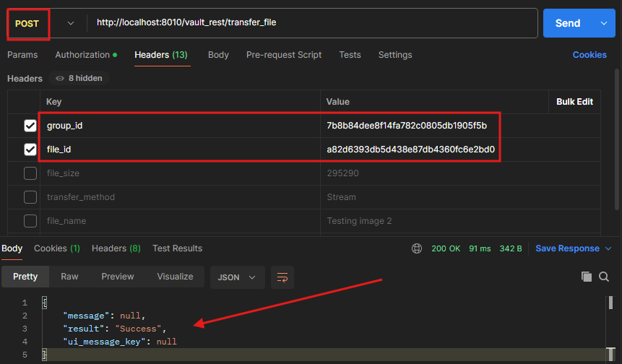Click the file_name value Testing image 2
This screenshot has height=364, width=622.
pyautogui.click(x=359, y=221)
